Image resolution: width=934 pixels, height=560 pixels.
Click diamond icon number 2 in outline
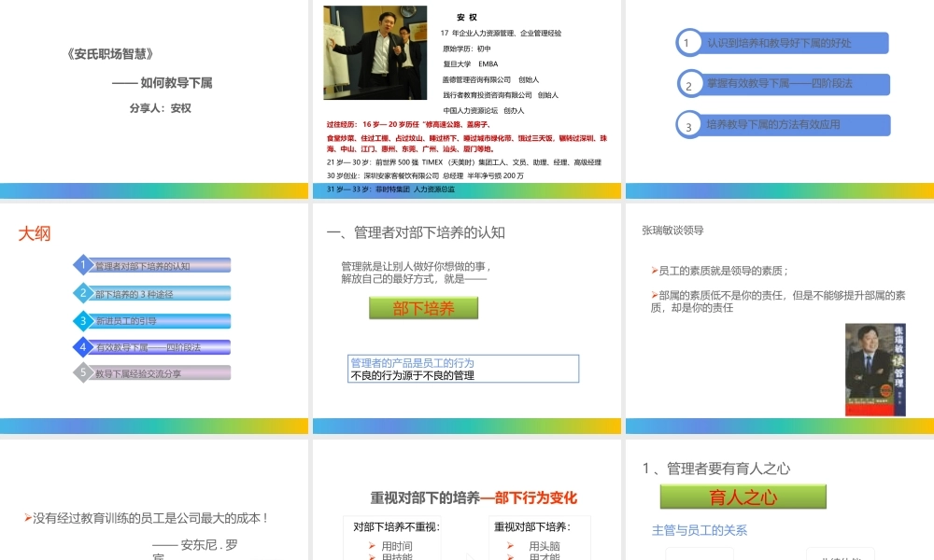[x=83, y=293]
